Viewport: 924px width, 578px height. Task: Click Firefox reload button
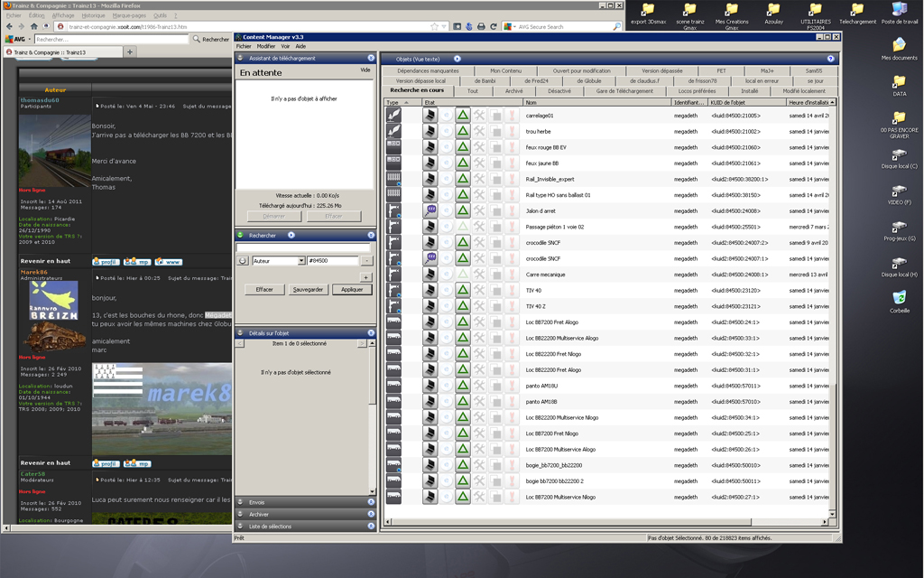(494, 26)
